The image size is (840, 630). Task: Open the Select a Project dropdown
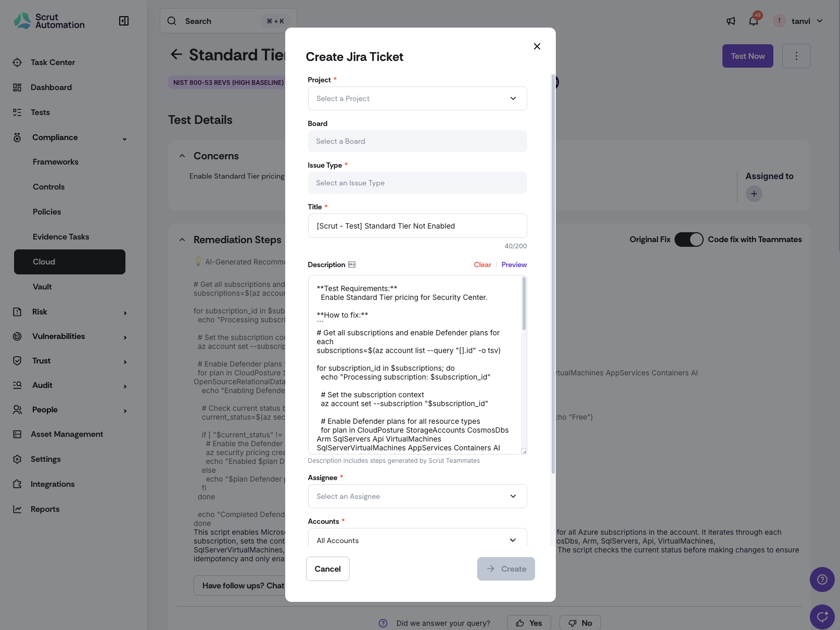[x=417, y=98]
